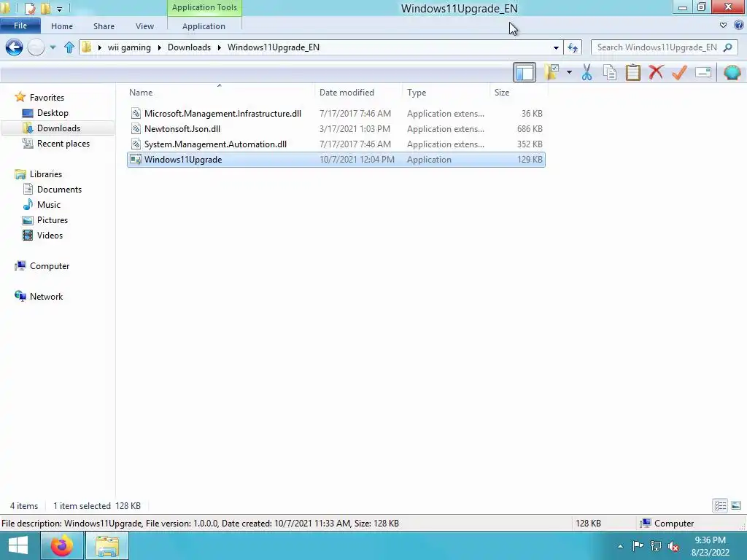Select the Application Tools contextual tab
Image resolution: width=747 pixels, height=560 pixels.
coord(204,7)
